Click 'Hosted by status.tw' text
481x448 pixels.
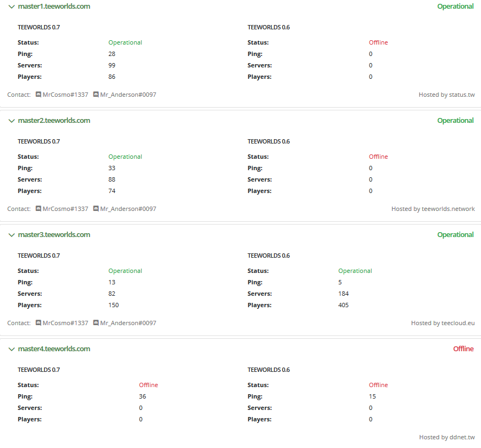(x=447, y=95)
